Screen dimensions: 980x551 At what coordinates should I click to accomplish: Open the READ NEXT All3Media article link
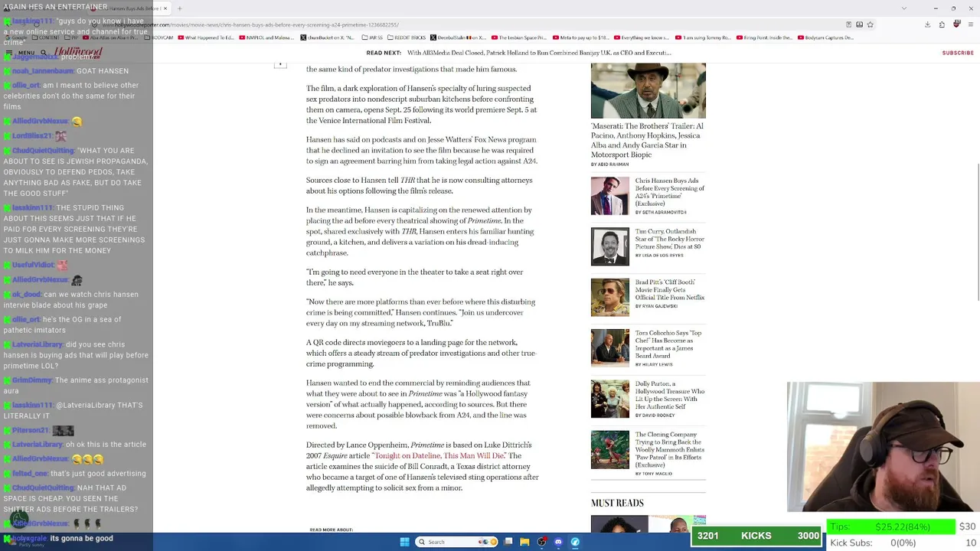point(539,53)
